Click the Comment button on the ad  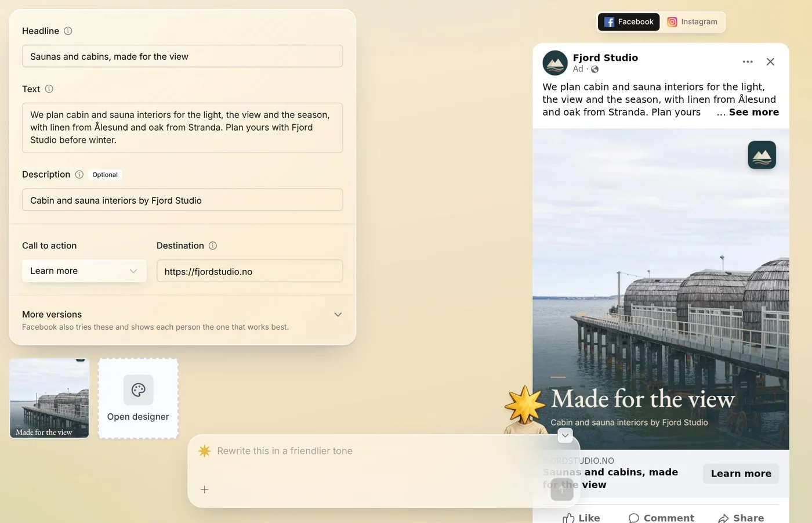coord(661,518)
